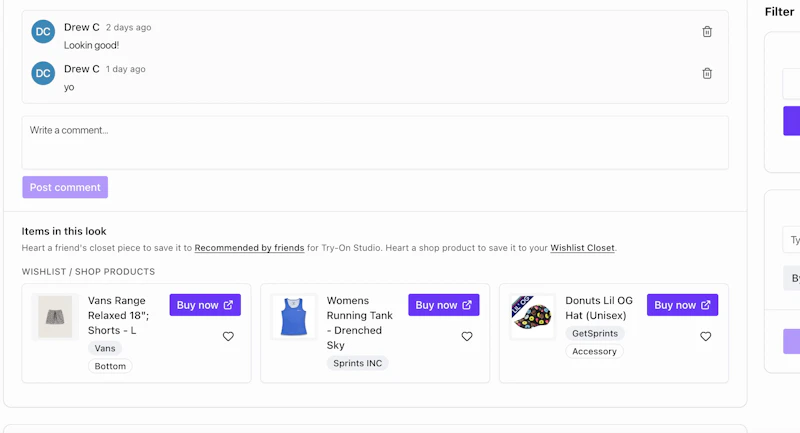
Task: Delete Drew C's "Lookin good!" comment
Action: tap(707, 32)
